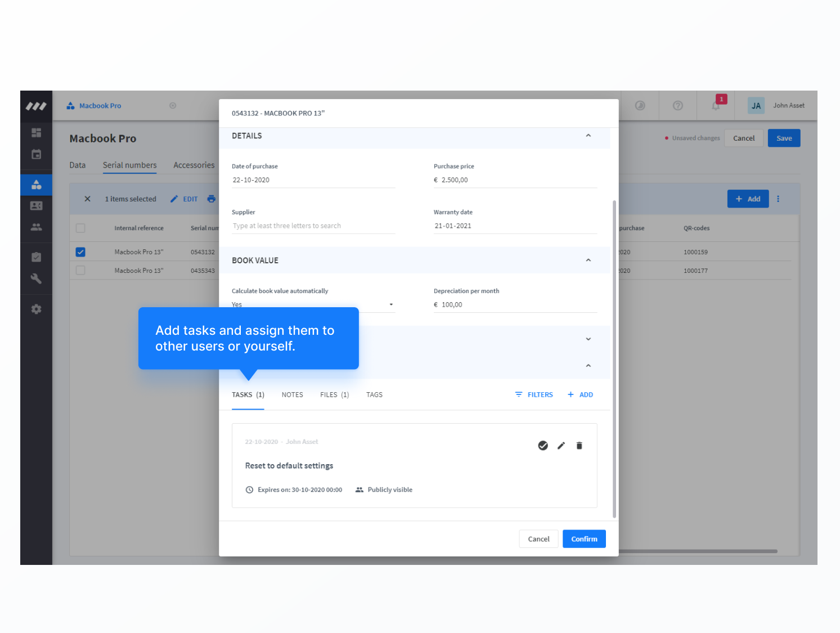Cancel the serial number dialog
840x633 pixels.
point(538,539)
